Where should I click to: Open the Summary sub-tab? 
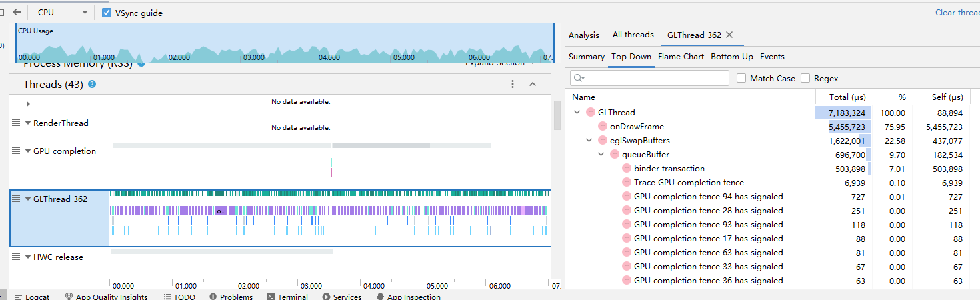587,57
